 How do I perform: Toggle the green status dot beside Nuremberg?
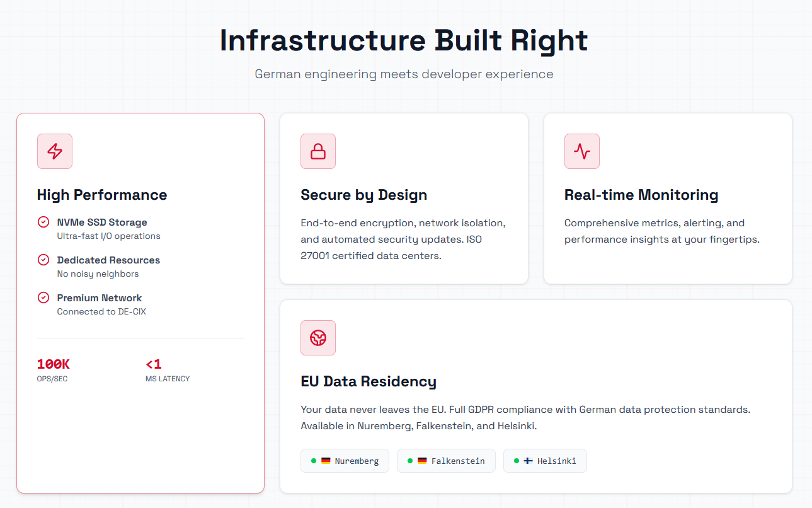tap(314, 461)
